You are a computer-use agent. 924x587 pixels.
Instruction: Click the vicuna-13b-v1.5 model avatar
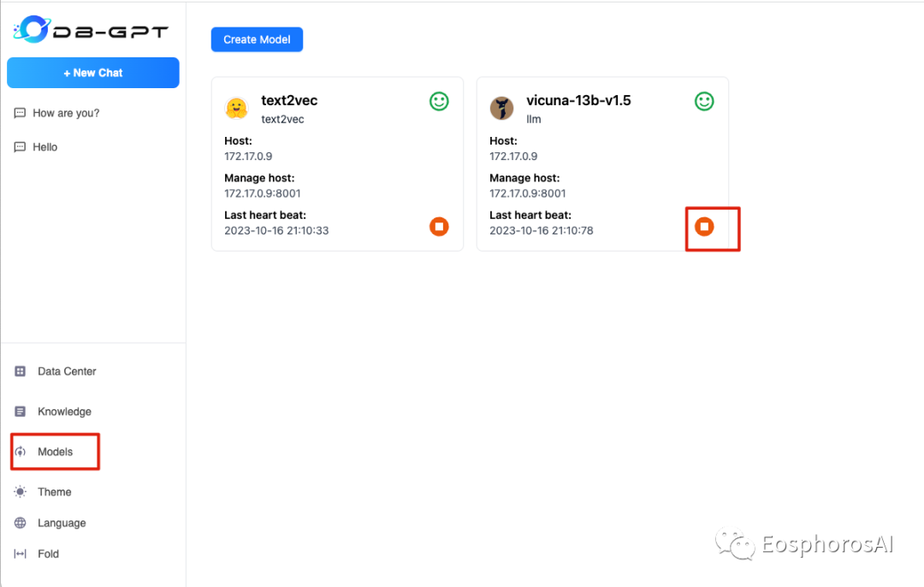click(x=501, y=108)
